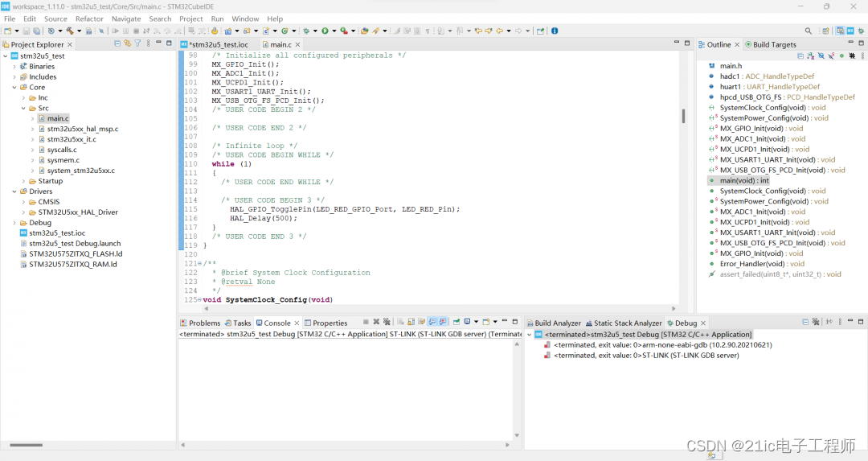Click Back navigation arrow in toolbar
Image resolution: width=868 pixels, height=461 pixels.
[499, 31]
